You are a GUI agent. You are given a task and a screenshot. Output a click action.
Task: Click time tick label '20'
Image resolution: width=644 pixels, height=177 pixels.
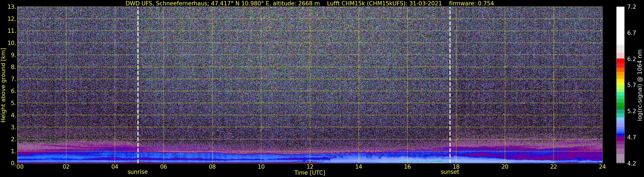(x=505, y=167)
